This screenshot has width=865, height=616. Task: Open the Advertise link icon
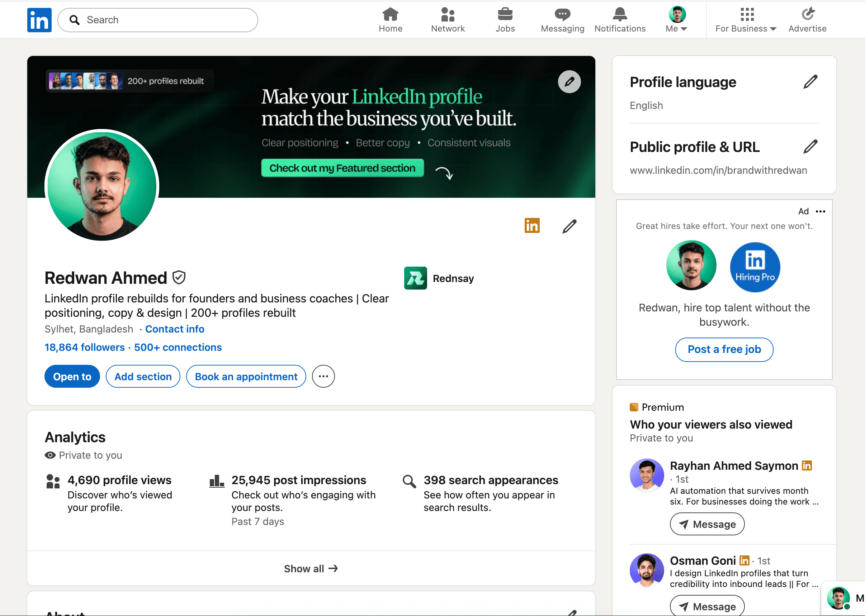(x=807, y=20)
